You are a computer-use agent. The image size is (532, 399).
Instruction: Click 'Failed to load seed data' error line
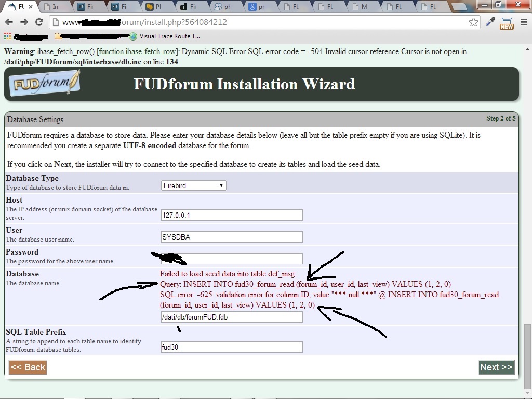pyautogui.click(x=228, y=274)
